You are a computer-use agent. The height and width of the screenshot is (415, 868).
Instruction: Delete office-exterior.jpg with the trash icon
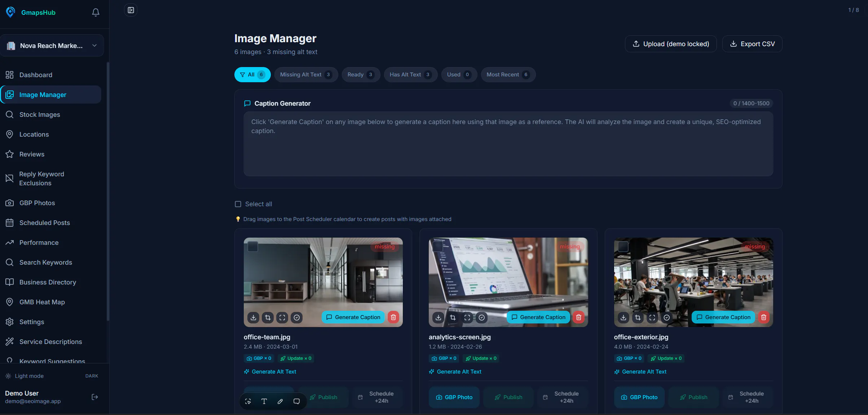[x=764, y=317]
